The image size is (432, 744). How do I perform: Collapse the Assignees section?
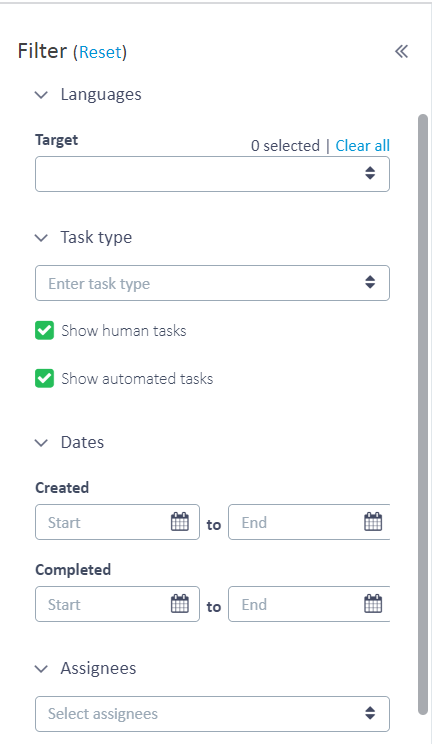tap(42, 669)
